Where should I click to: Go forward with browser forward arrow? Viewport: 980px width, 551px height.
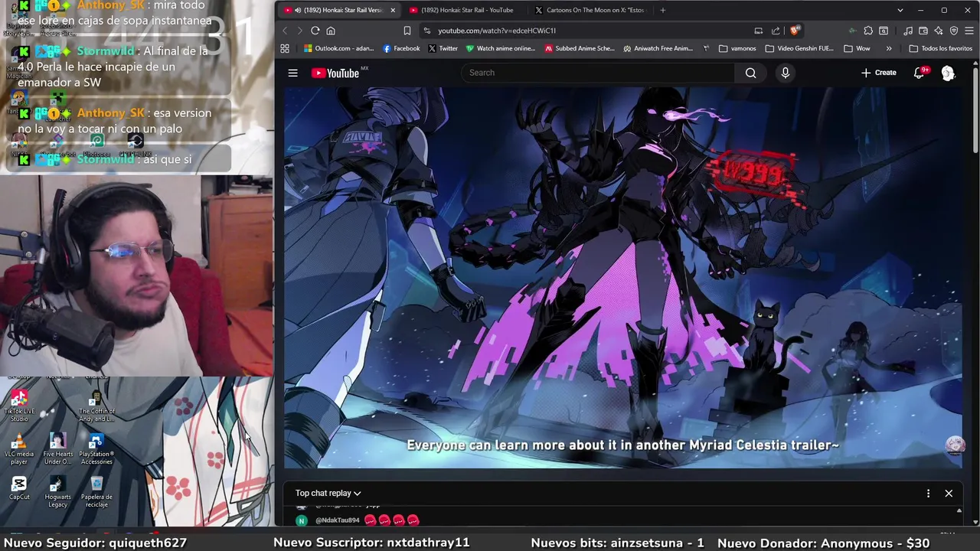pyautogui.click(x=299, y=31)
